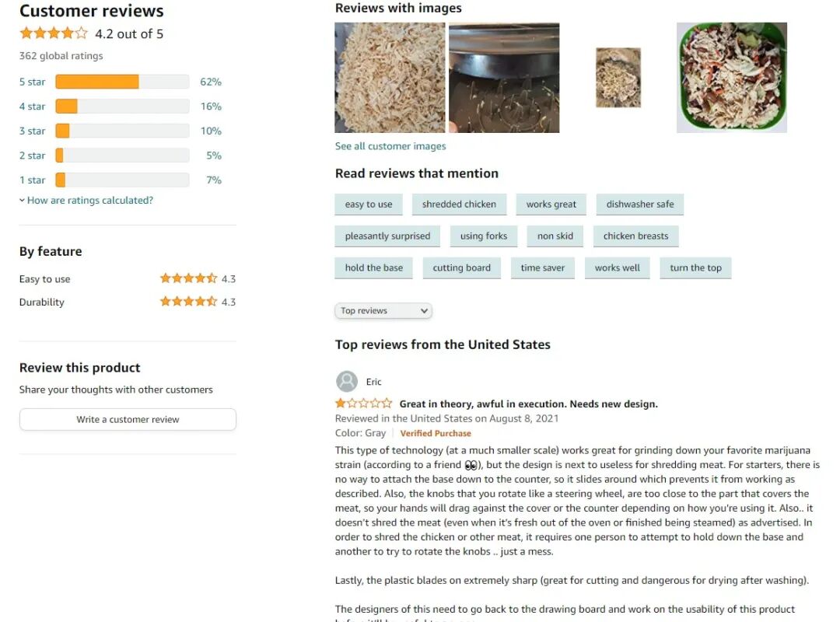840x622 pixels.
Task: Expand How are ratings calculated
Action: tap(86, 201)
